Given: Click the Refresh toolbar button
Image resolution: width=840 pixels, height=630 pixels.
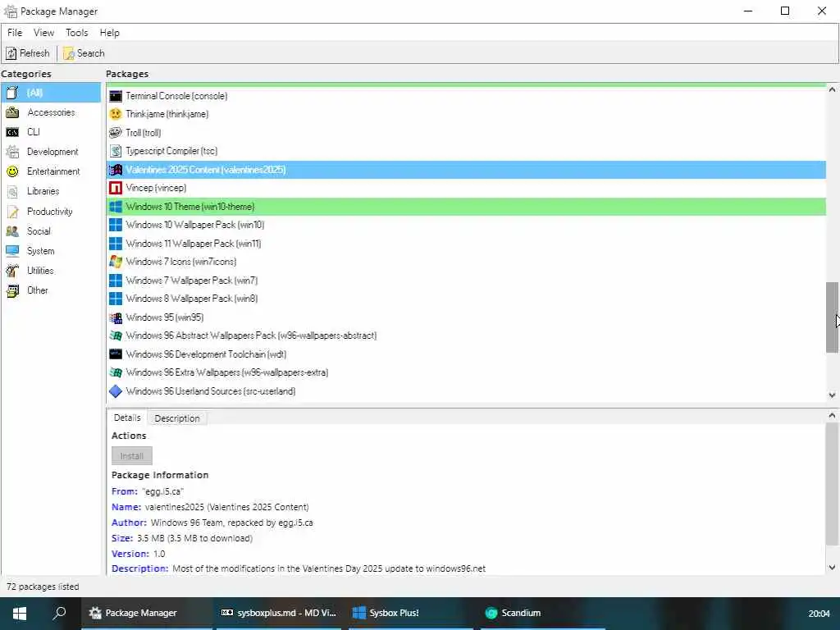Looking at the screenshot, I should 27,53.
